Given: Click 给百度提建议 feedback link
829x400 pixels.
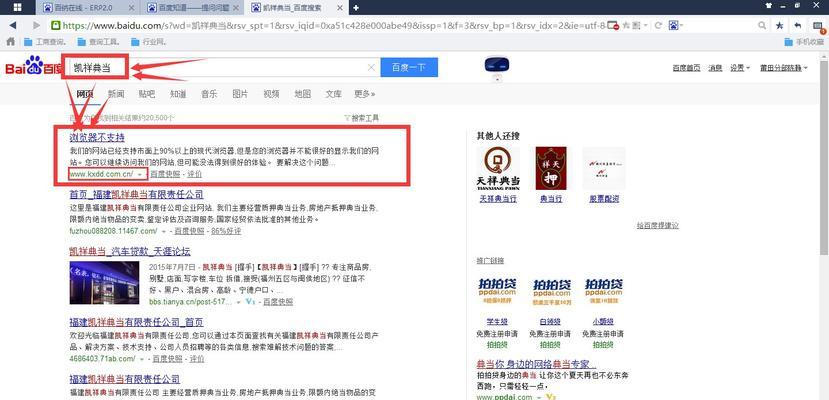Looking at the screenshot, I should [658, 225].
